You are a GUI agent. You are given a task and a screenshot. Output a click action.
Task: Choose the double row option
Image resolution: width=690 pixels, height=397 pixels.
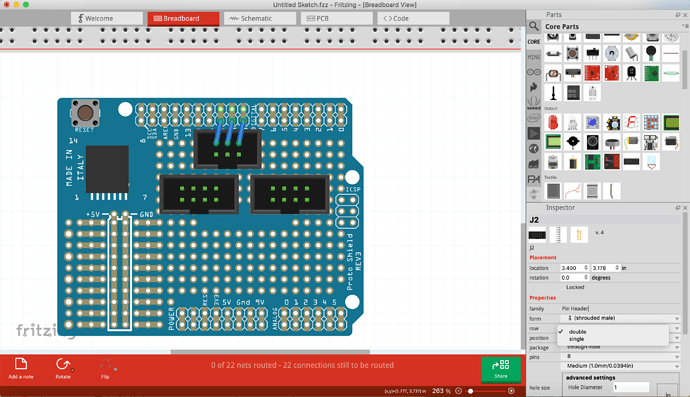pos(577,332)
